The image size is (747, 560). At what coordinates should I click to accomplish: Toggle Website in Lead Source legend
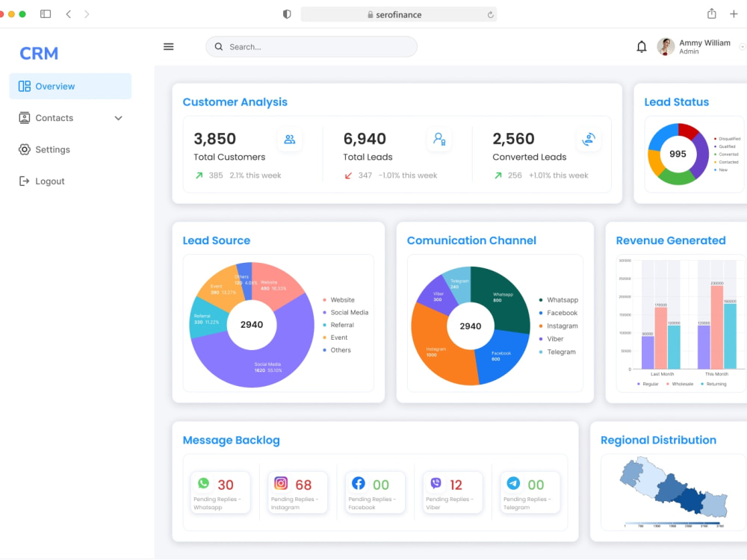click(x=338, y=300)
